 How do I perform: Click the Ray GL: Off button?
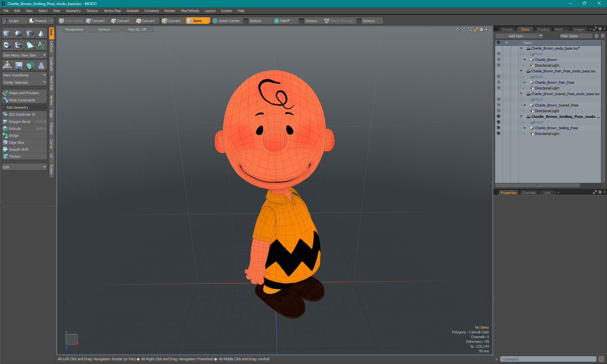137,30
